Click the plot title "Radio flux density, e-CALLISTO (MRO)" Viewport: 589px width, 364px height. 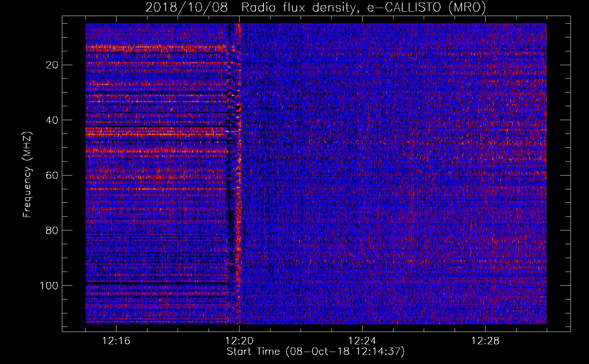click(363, 8)
